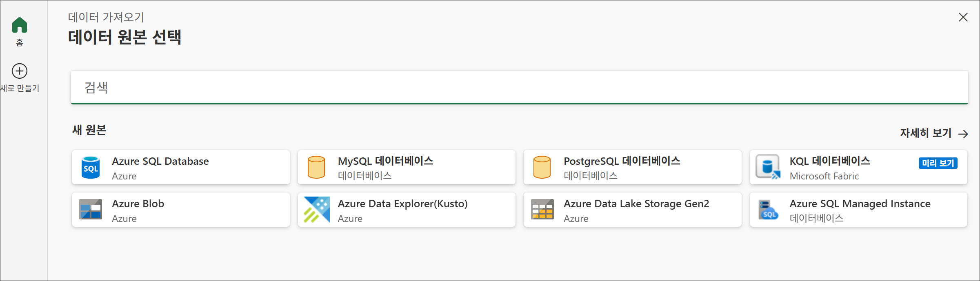Select the KQL 데이터베이스 title text
Screen dimensions: 980x281
[x=830, y=161]
